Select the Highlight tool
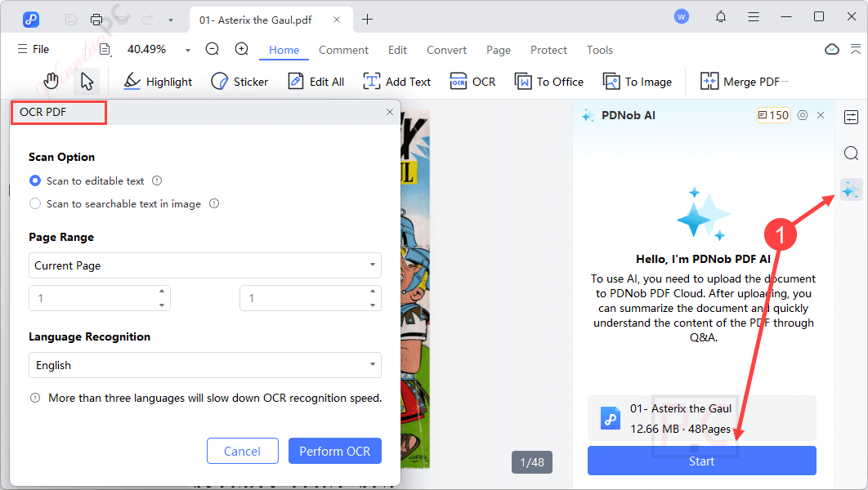The height and width of the screenshot is (490, 868). 157,81
